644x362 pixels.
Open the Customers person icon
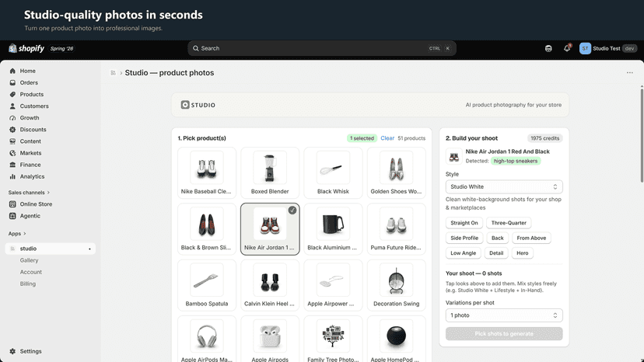[12, 106]
